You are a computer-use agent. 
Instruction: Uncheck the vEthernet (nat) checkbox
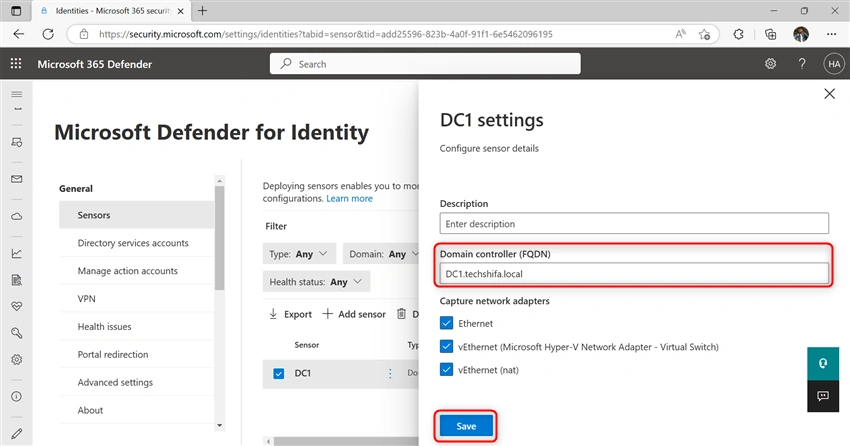446,370
